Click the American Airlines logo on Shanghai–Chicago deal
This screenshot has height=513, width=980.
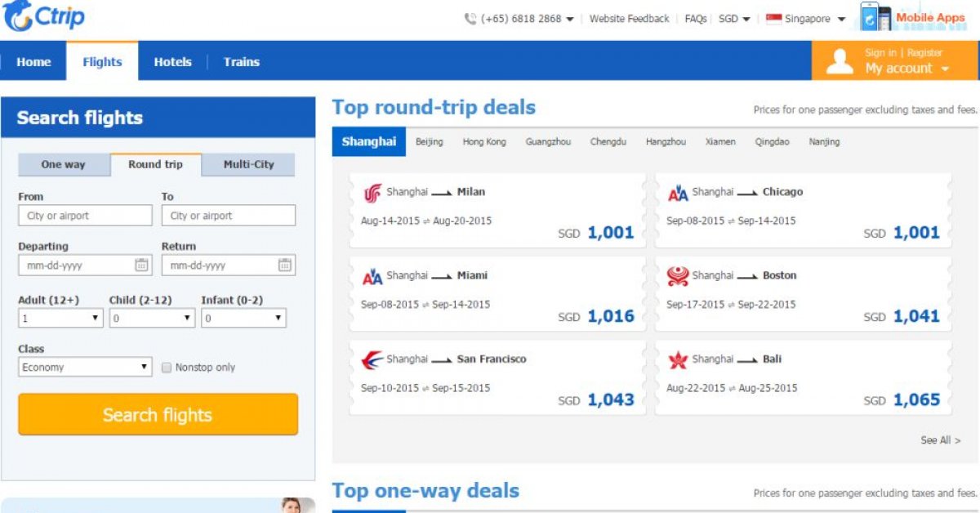679,191
